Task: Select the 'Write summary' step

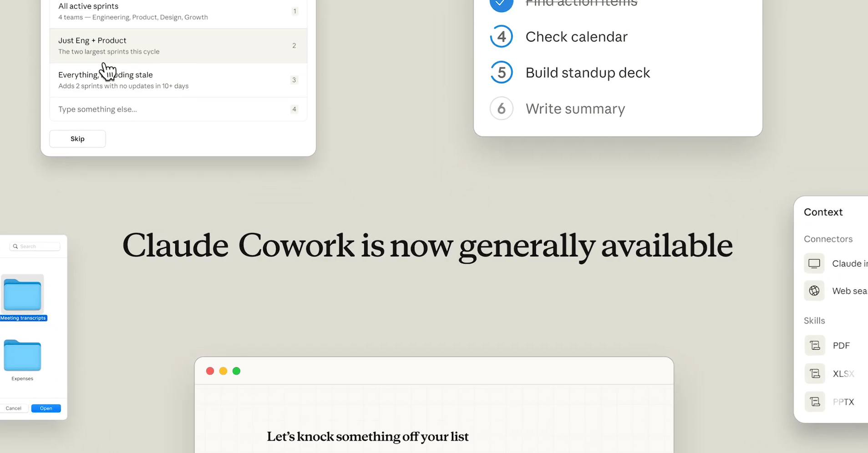Action: (x=575, y=109)
